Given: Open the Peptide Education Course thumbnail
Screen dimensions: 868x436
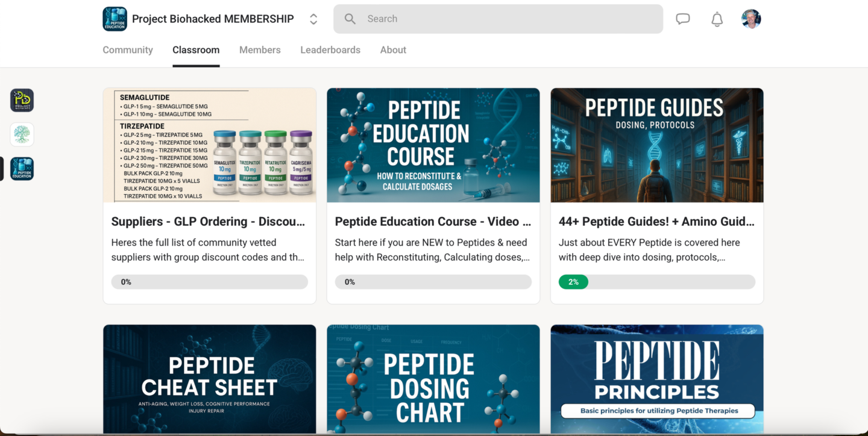Looking at the screenshot, I should point(433,145).
